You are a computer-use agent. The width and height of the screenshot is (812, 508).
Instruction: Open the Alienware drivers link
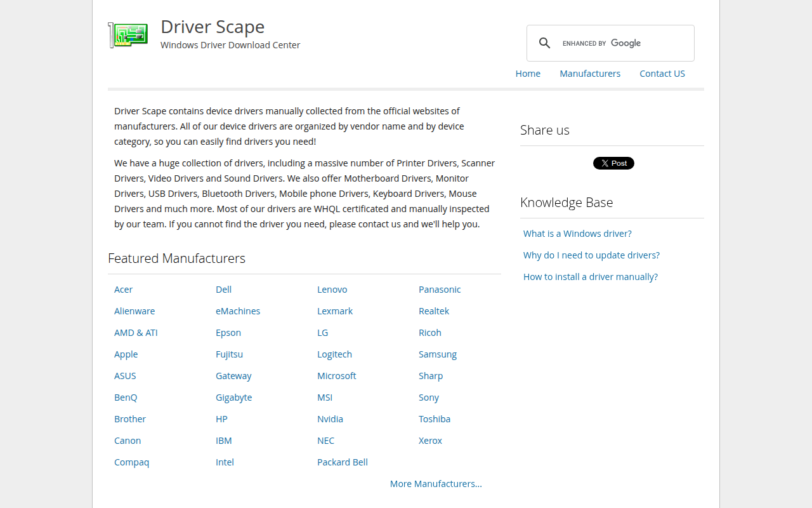[x=134, y=311]
